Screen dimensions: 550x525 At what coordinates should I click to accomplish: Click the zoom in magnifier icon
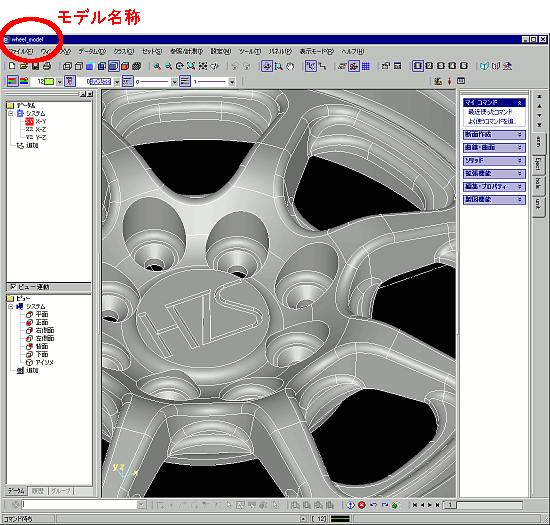click(157, 66)
